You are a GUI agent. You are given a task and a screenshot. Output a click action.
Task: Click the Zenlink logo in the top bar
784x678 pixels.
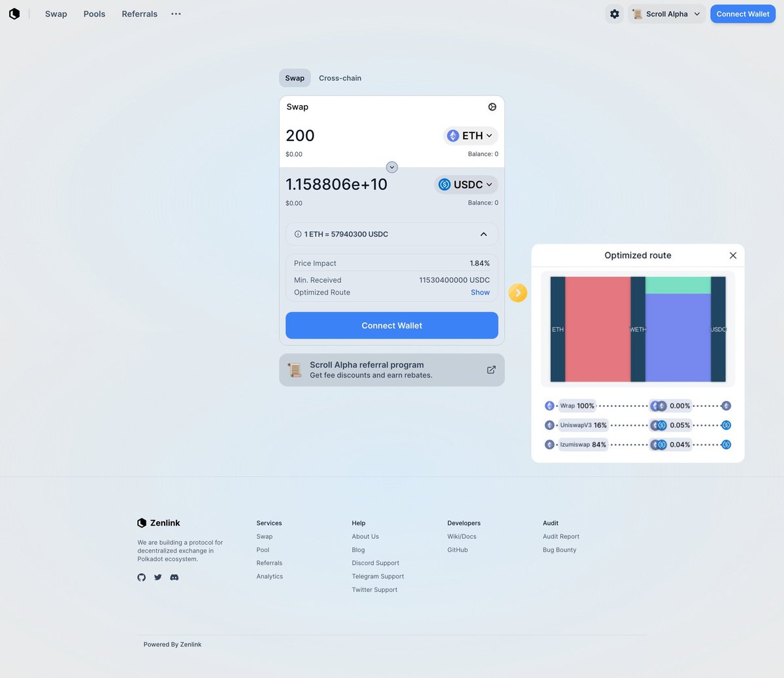click(x=14, y=14)
